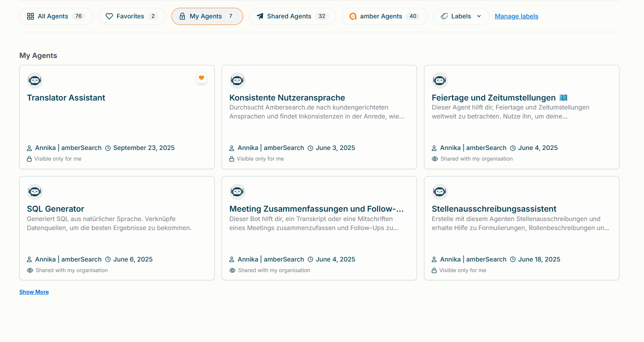Click the eye icon on Feiertage card
Screen dimensions: 644x342
pyautogui.click(x=435, y=159)
